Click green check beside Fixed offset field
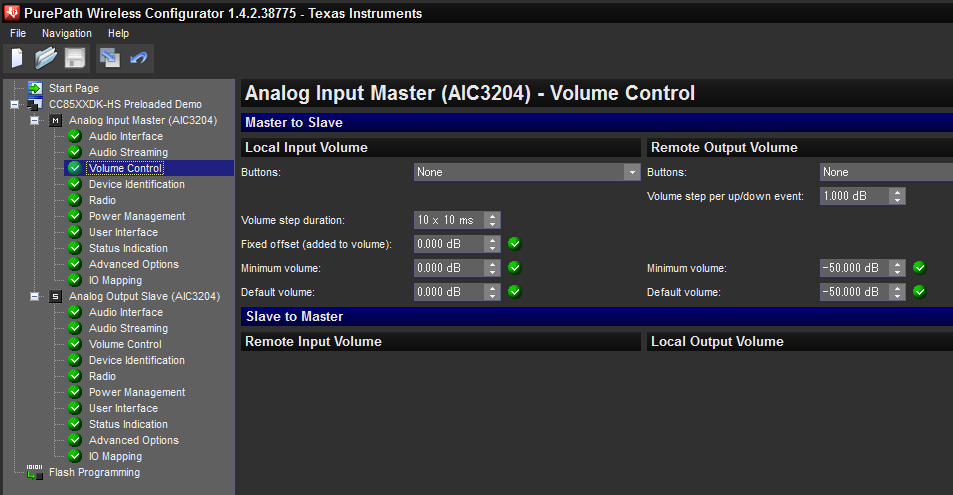Viewport: 953px width, 495px height. coord(515,244)
